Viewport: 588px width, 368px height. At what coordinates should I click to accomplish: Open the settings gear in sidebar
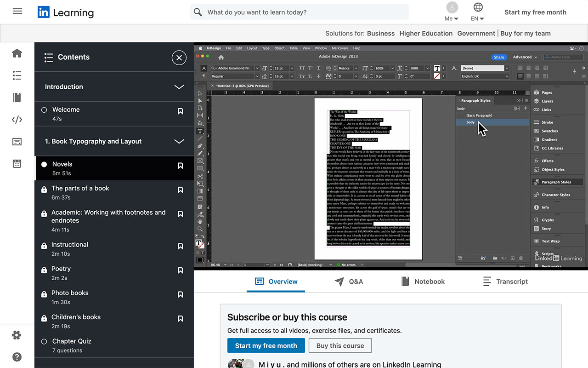pos(17,335)
